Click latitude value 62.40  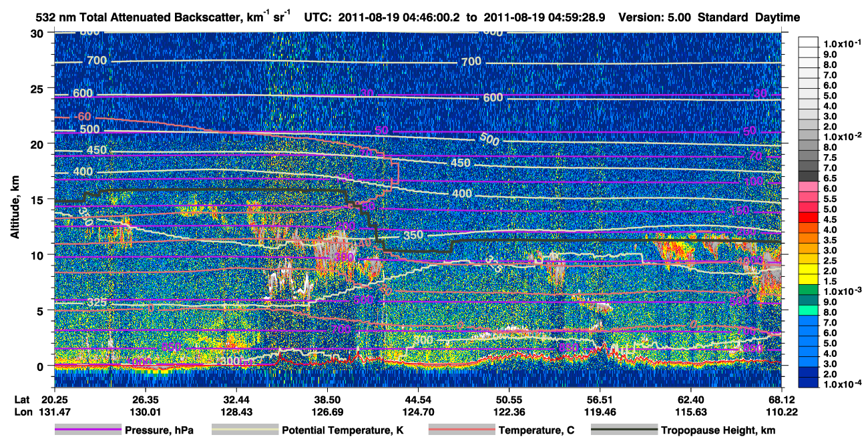(690, 399)
